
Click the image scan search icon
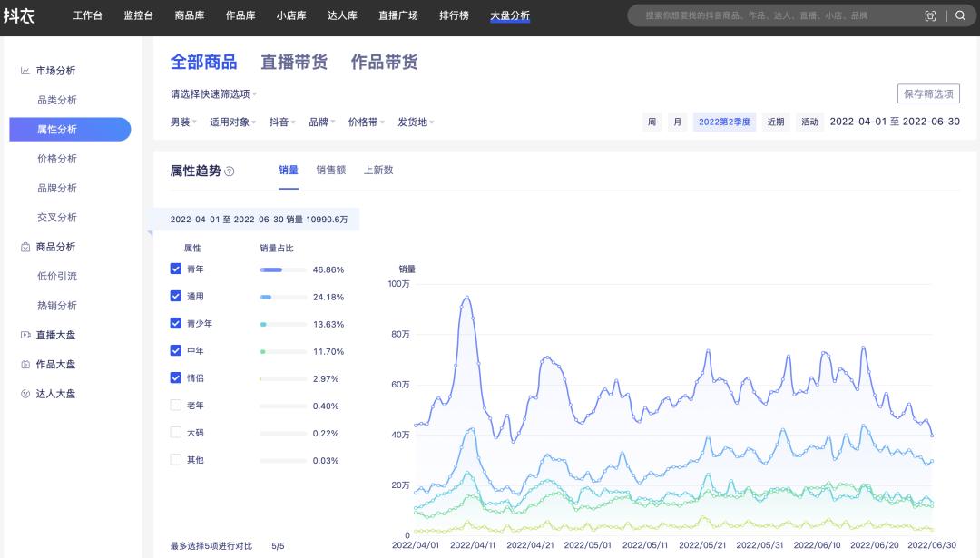click(930, 15)
